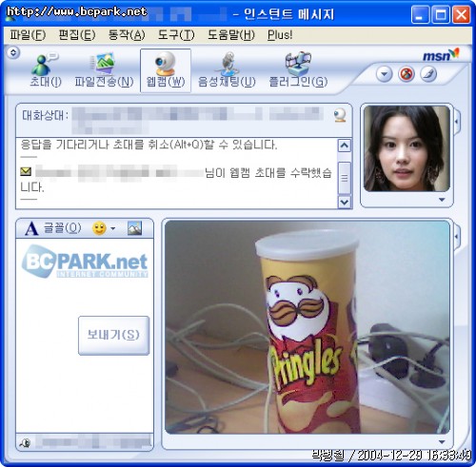Open dropdown below webcam video
476x467 pixels.
(442, 441)
